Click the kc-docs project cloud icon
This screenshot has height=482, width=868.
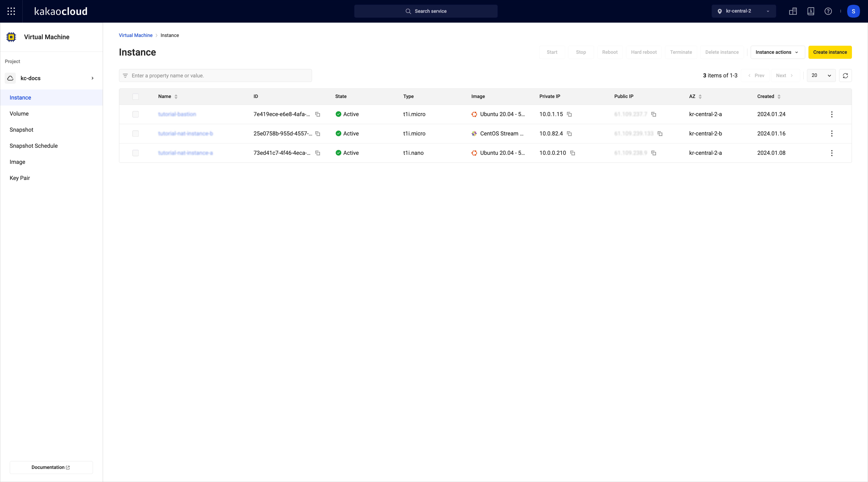point(10,78)
